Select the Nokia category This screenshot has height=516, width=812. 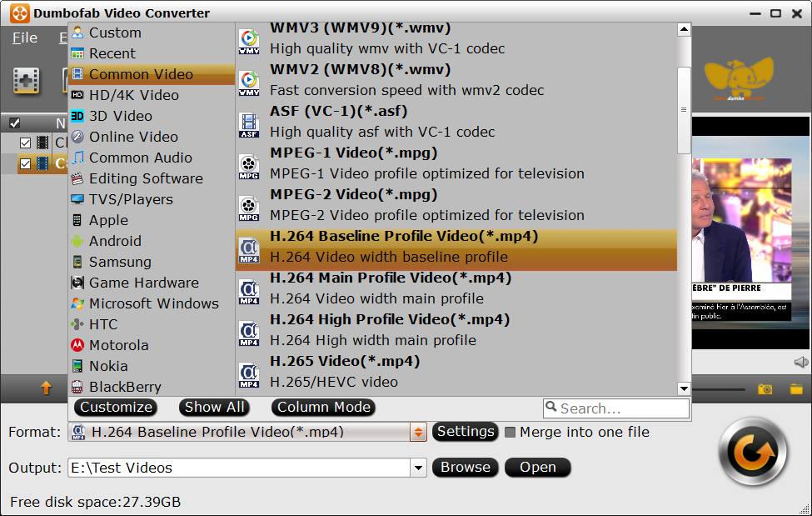point(152,366)
